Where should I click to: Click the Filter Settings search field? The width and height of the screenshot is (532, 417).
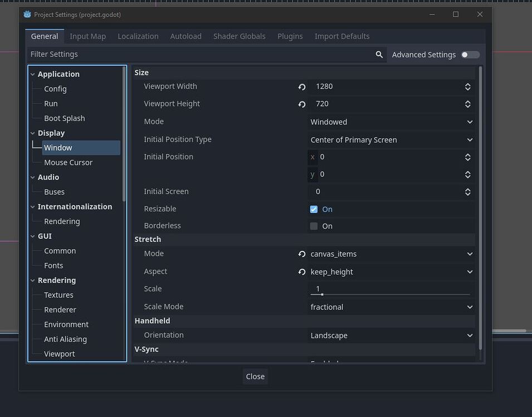point(201,55)
